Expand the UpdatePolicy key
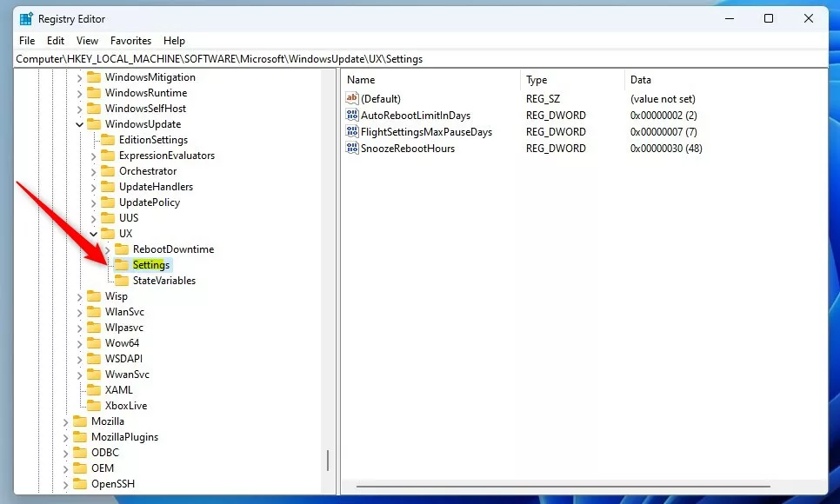 pos(93,202)
